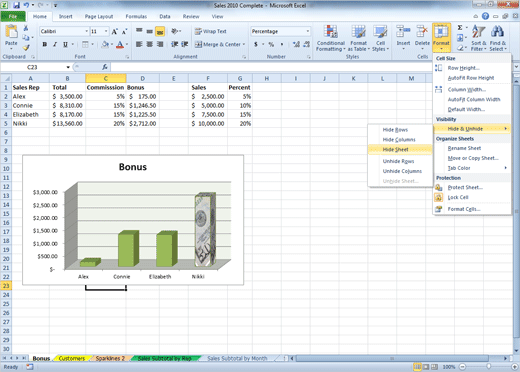Switch to the Customers sheet tab
Image resolution: width=520 pixels, height=372 pixels.
pos(72,358)
